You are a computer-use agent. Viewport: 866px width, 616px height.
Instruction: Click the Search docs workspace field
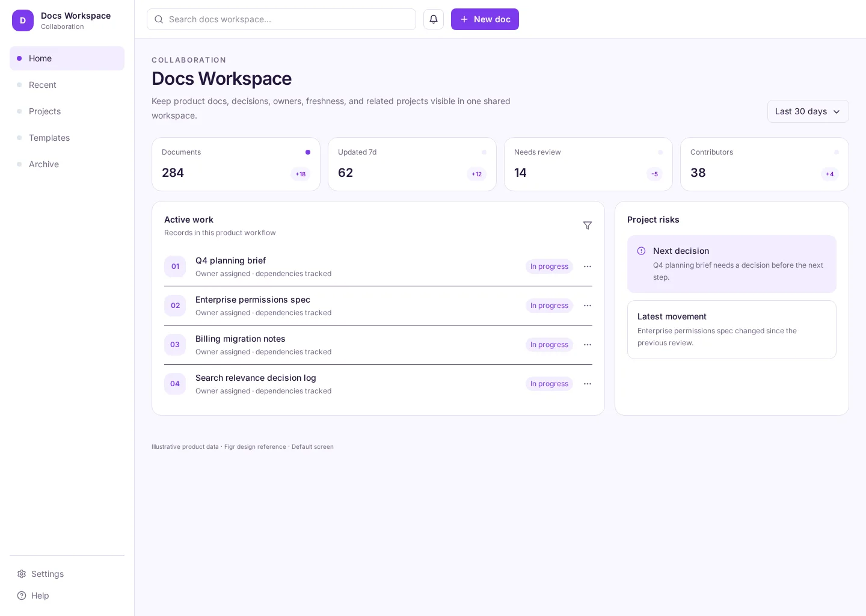pos(281,19)
